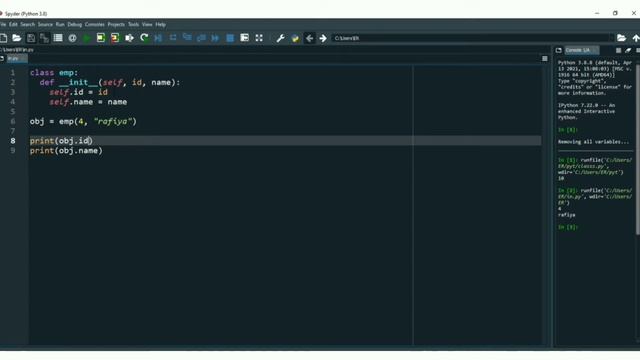Click the last empty console input prompt
This screenshot has width=640, height=360.
[568, 227]
